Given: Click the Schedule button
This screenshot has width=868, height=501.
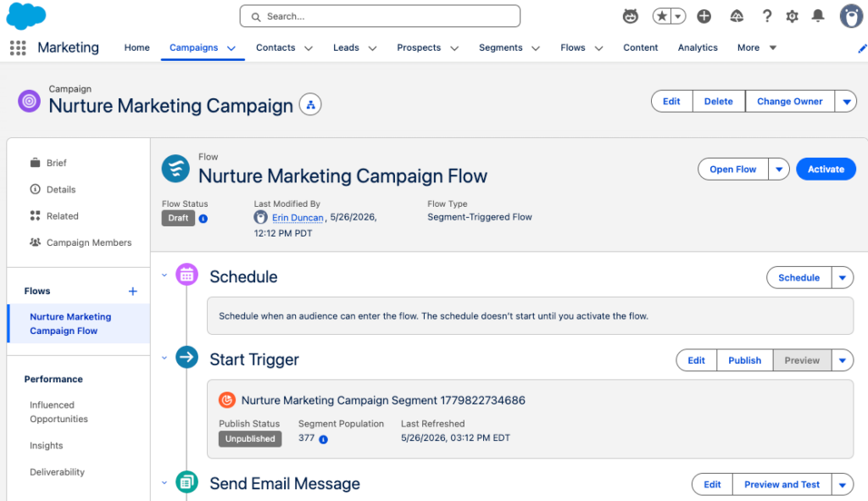Looking at the screenshot, I should coord(798,278).
